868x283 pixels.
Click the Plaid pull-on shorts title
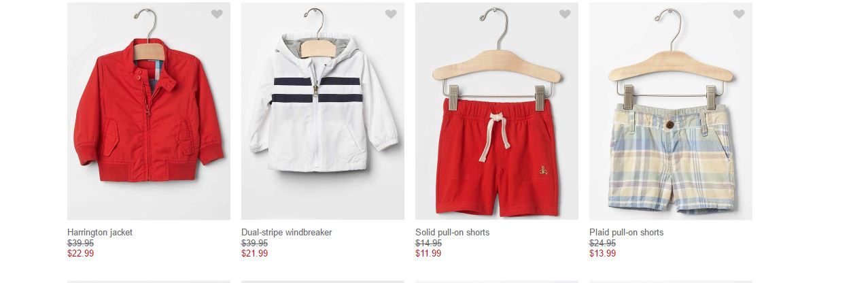coord(627,233)
